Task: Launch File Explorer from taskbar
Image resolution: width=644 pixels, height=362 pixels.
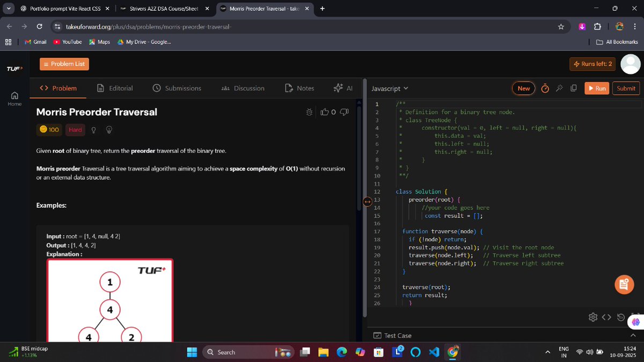Action: [x=323, y=352]
